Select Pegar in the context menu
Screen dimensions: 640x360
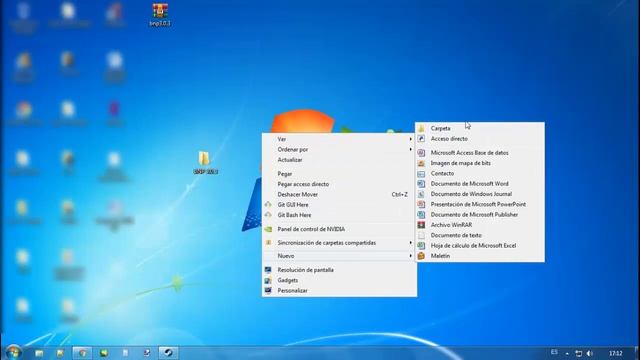click(x=339, y=174)
